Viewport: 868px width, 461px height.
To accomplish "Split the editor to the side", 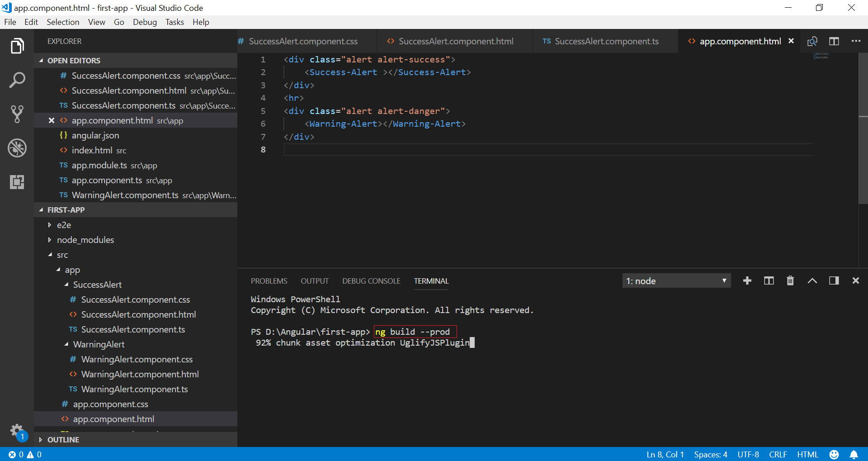I will click(834, 41).
